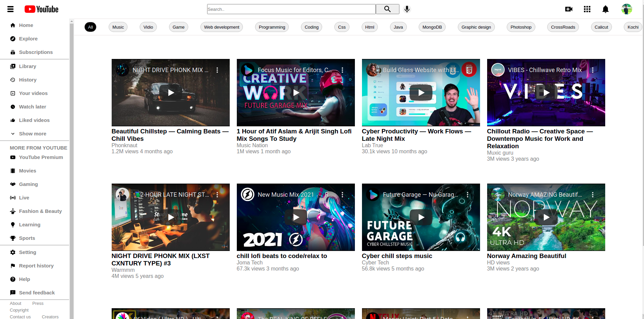Image resolution: width=644 pixels, height=319 pixels.
Task: Click into the Search input field
Action: click(291, 9)
